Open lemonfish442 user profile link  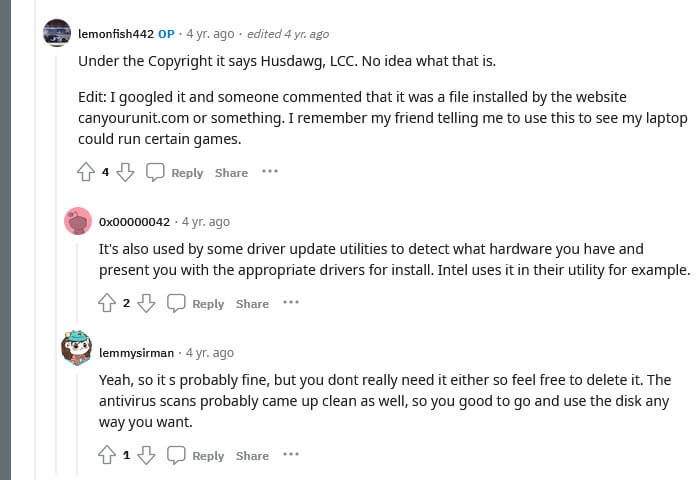tap(116, 33)
